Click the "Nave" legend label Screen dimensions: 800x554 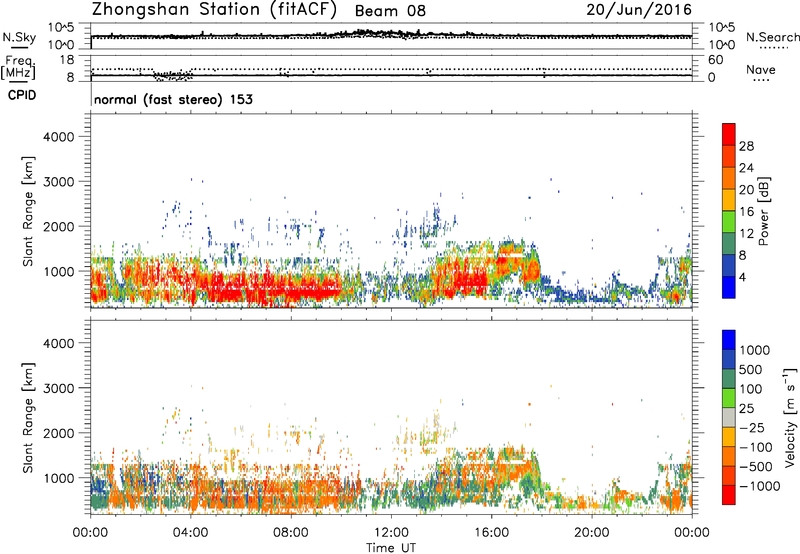(761, 69)
